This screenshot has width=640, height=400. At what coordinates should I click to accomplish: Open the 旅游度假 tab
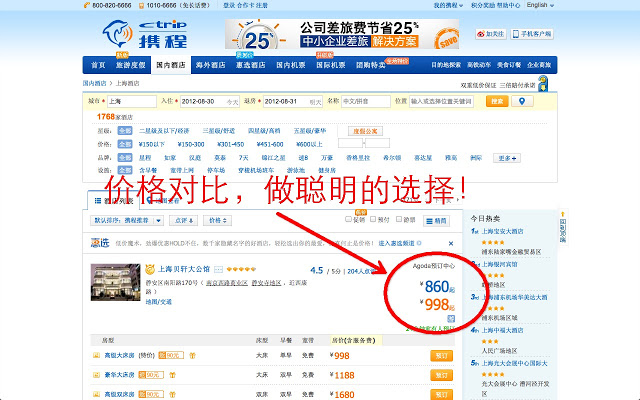coord(130,65)
